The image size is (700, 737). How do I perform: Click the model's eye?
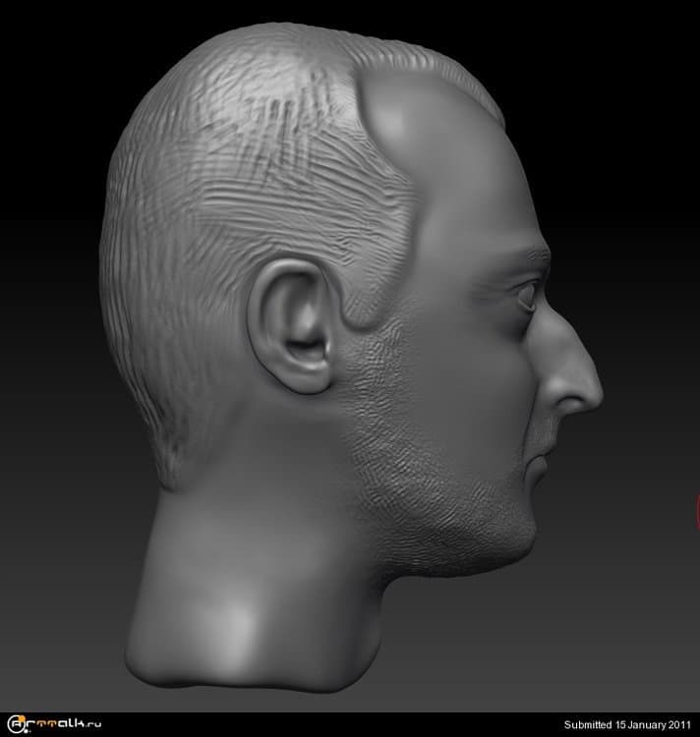[528, 295]
